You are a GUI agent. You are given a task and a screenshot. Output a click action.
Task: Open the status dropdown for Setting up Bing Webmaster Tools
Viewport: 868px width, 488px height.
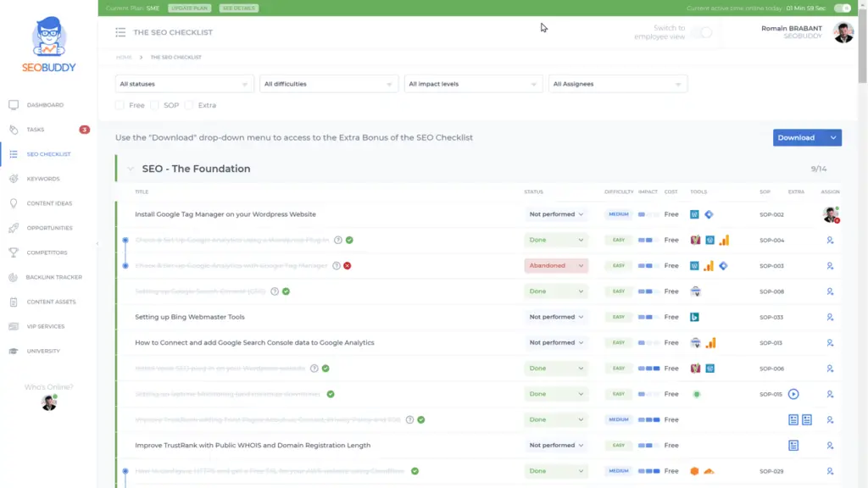click(557, 317)
